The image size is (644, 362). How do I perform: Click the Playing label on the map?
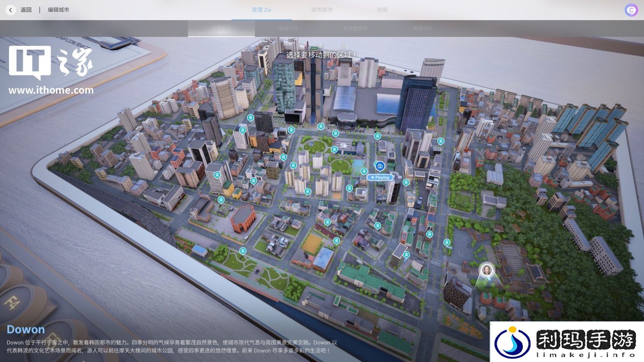(380, 177)
